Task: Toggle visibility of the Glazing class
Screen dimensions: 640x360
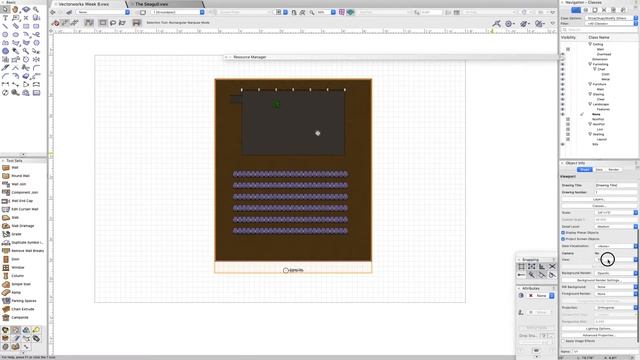Action: [563, 94]
